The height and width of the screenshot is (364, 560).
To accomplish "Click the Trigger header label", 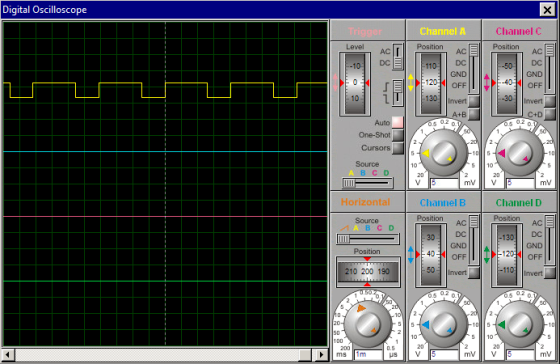I will [x=365, y=31].
